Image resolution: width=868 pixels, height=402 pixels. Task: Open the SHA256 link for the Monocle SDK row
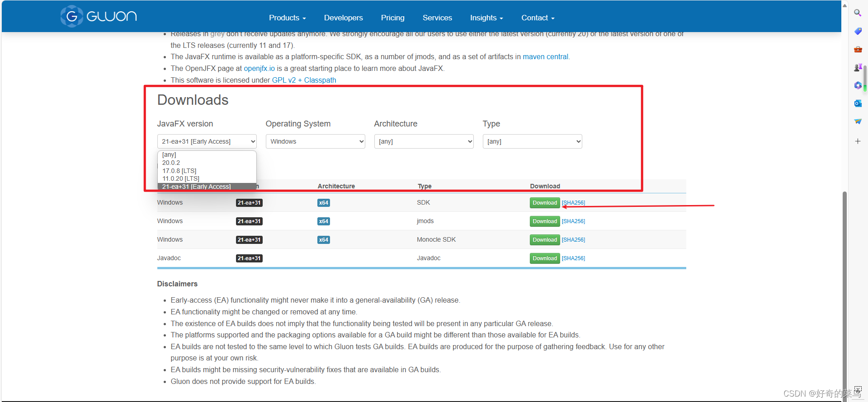[x=573, y=240]
